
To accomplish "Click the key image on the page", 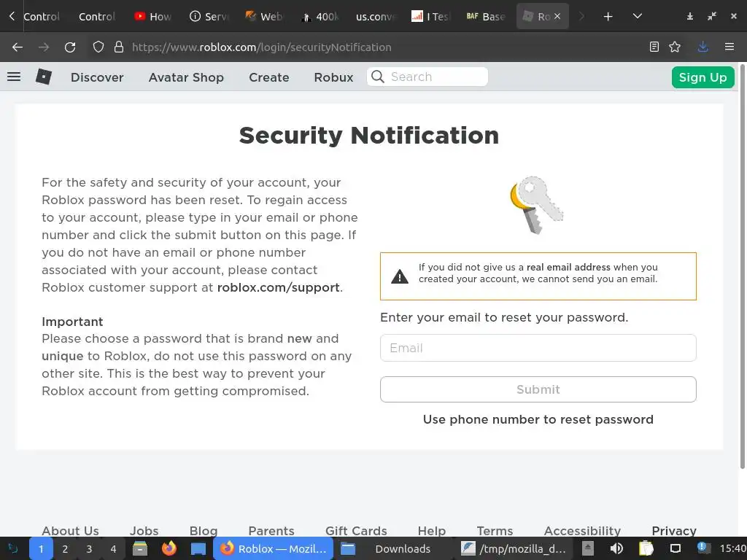I will 537,205.
